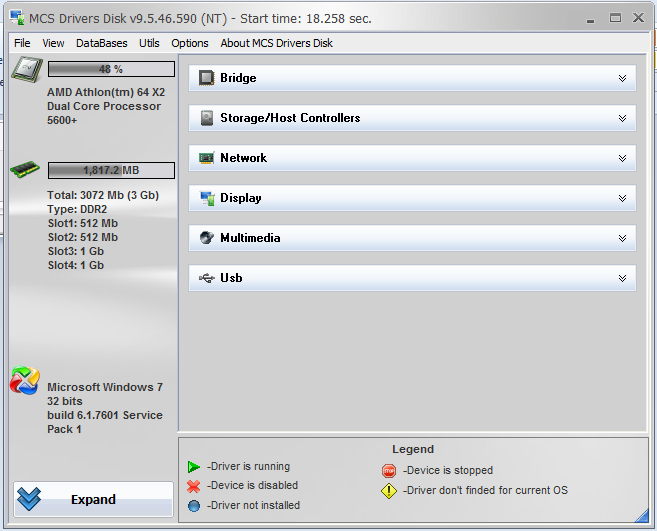Screen dimensions: 657x531
Task: Click the Legend heading text
Action: tap(413, 449)
